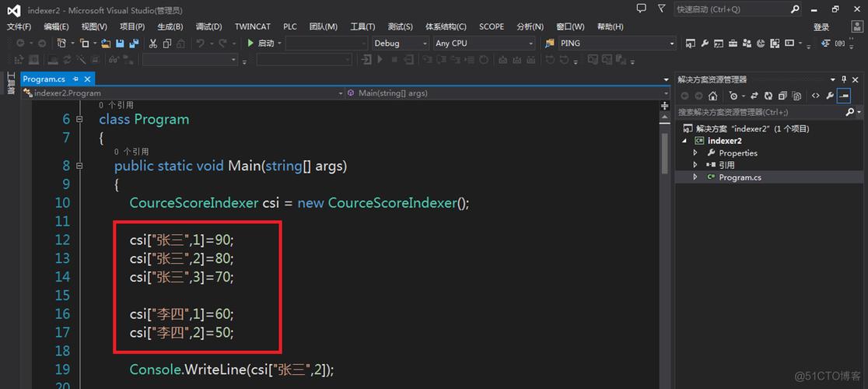Click the Find in Files icon beside PING
Image resolution: width=868 pixels, height=389 pixels.
pos(550,43)
